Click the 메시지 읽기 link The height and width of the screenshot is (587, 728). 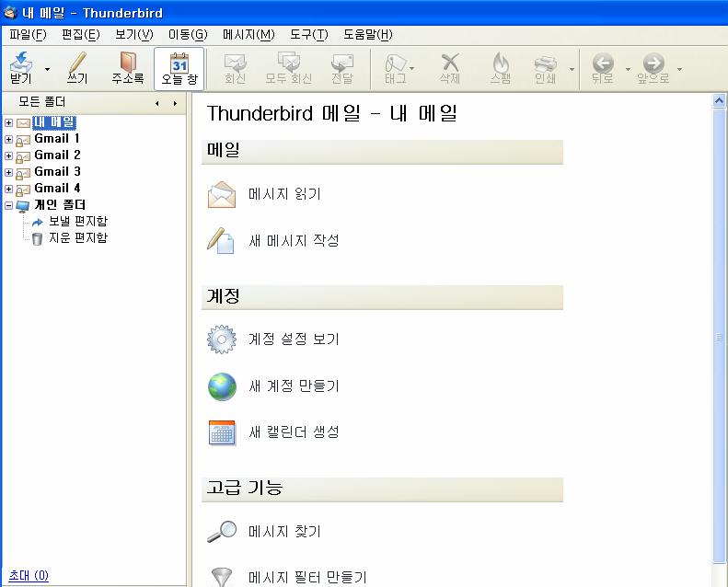pyautogui.click(x=284, y=194)
